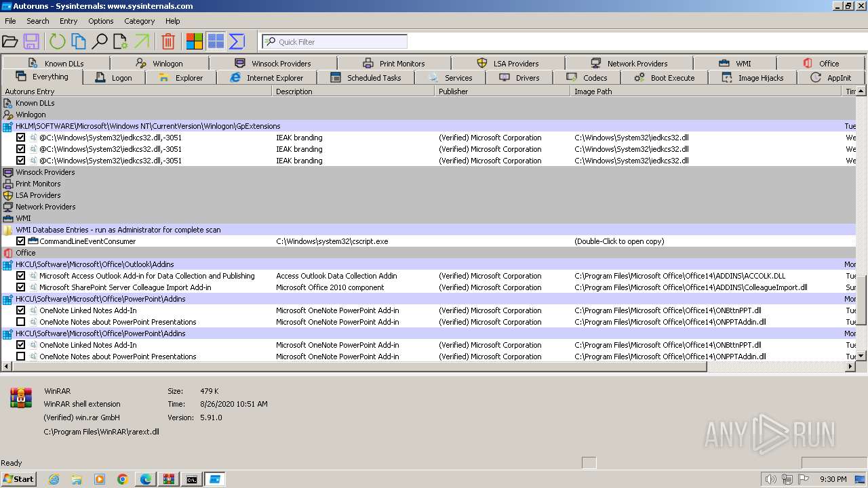Open the command prompt taskbar button
This screenshot has height=488, width=868.
pos(192,479)
